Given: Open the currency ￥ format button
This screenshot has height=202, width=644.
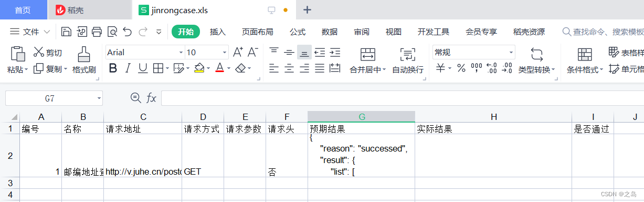Looking at the screenshot, I should [x=441, y=68].
